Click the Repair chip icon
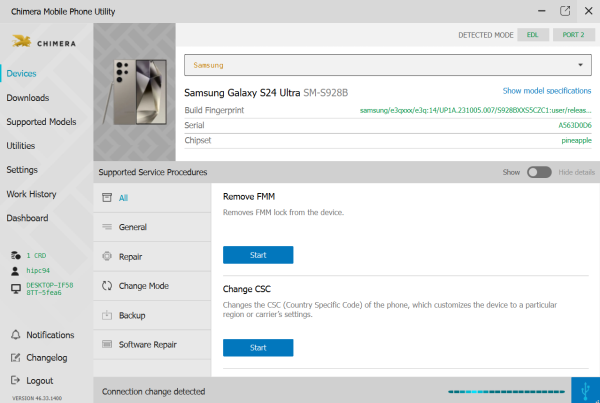 tap(107, 256)
